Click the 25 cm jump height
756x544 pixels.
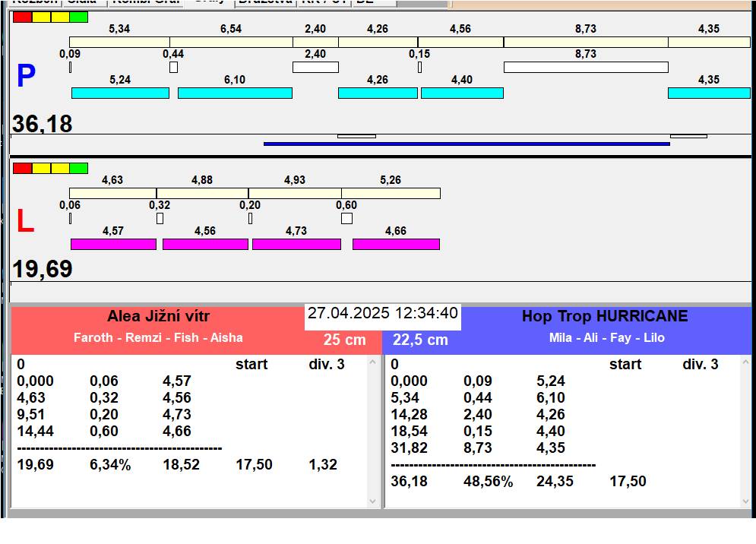(x=345, y=340)
